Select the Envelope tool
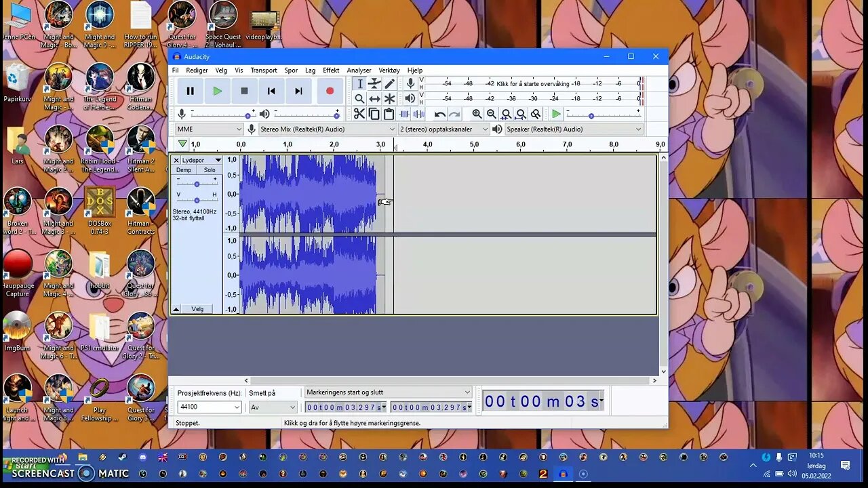 pyautogui.click(x=374, y=83)
